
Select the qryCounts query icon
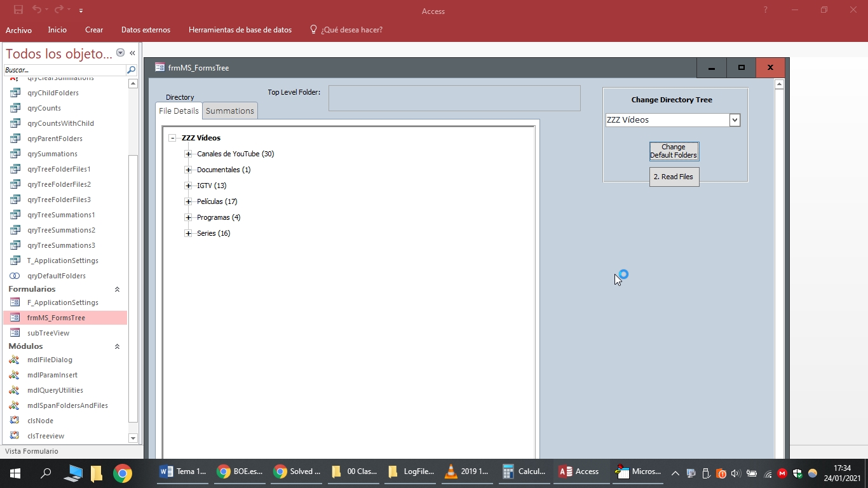(x=15, y=108)
